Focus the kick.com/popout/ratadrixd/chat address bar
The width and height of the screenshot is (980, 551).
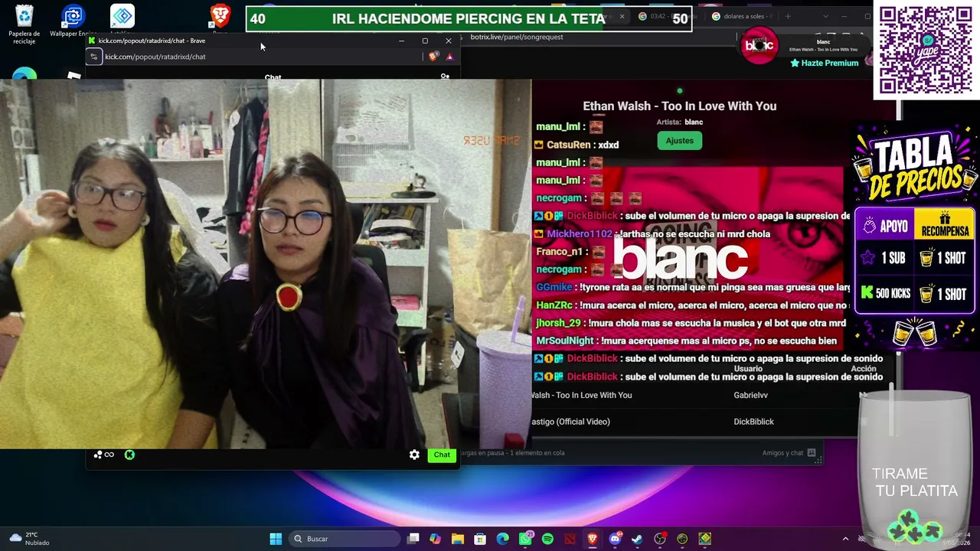point(260,57)
